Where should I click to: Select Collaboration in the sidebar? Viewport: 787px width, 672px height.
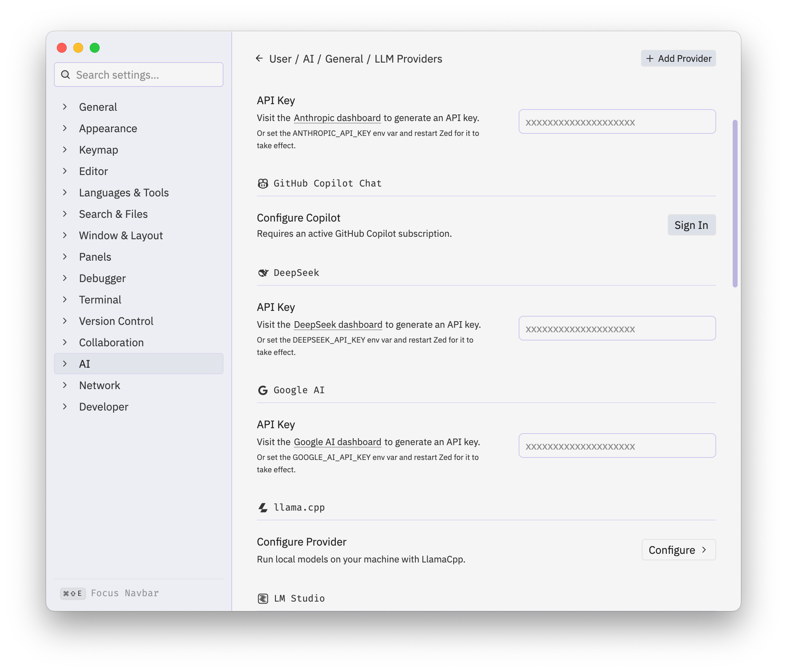[139, 342]
